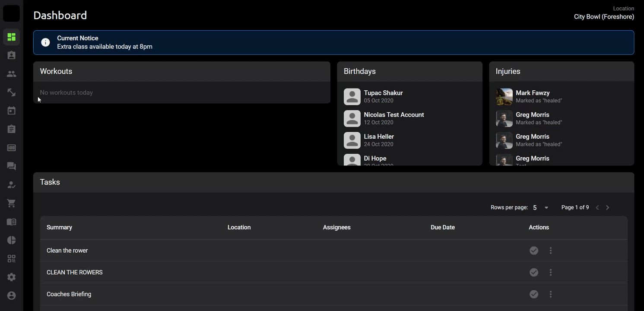Viewport: 644px width, 311px height.
Task: Click Mark Fawzy's profile photo in Injuries
Action: (x=504, y=97)
